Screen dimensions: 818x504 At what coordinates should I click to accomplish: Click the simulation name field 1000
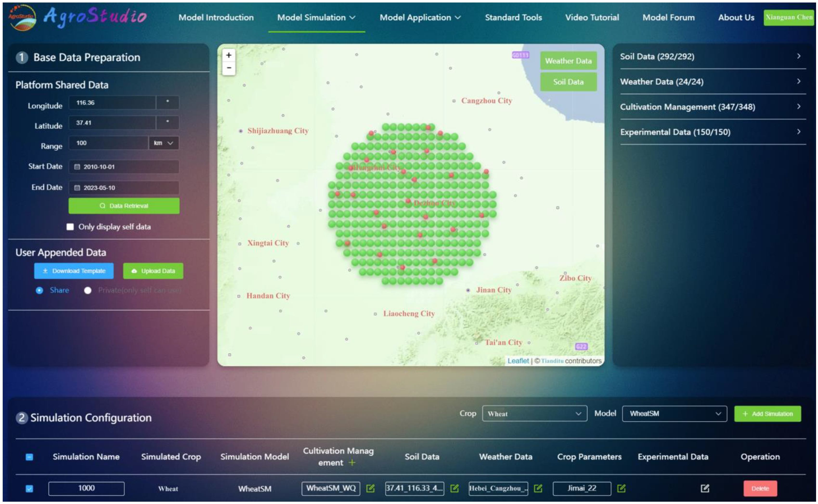86,488
